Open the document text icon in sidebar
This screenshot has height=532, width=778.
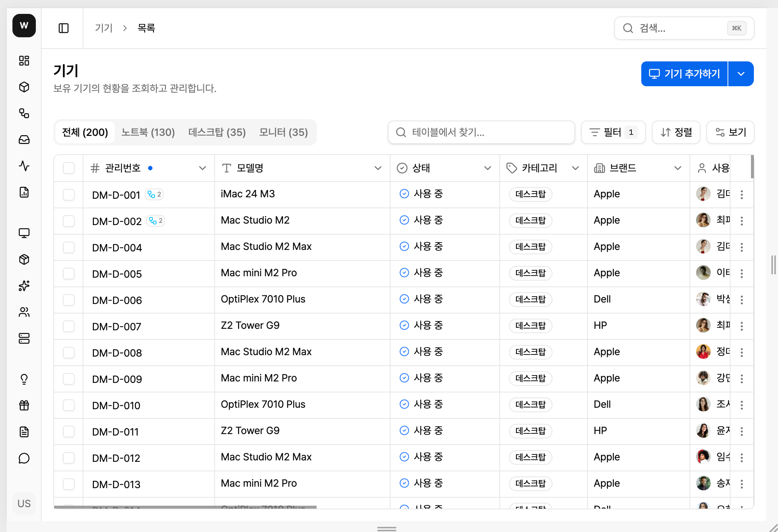tap(24, 432)
